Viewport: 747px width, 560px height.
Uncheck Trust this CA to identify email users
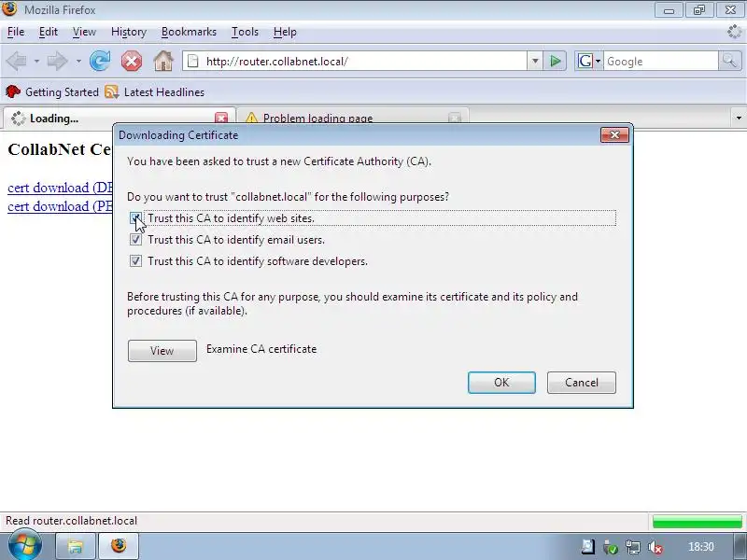coord(135,240)
